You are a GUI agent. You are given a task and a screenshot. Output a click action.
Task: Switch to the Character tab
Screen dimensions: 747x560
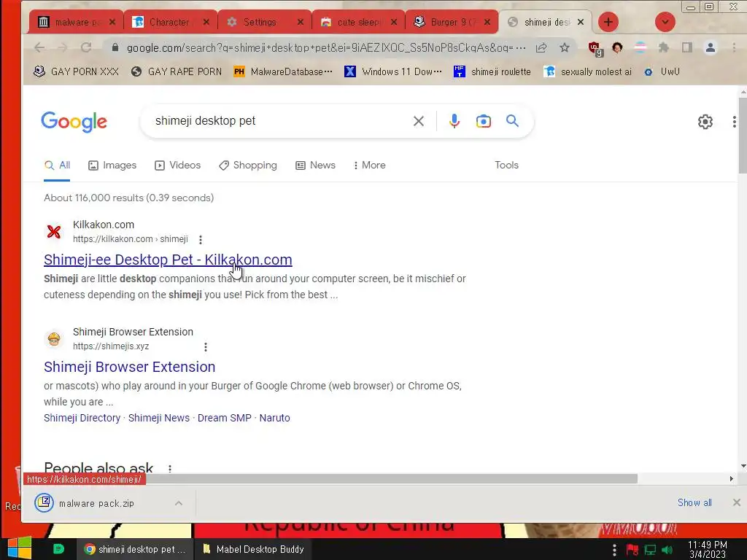point(169,22)
